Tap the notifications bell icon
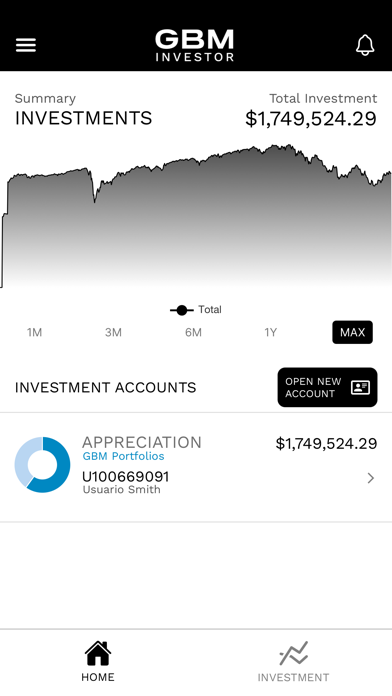The height and width of the screenshot is (696, 392). [x=365, y=45]
